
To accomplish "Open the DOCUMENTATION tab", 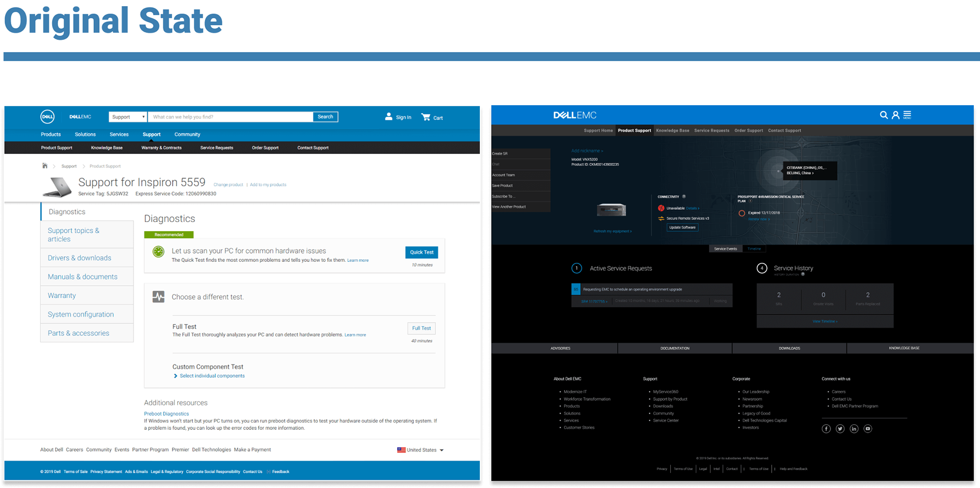I will tap(675, 348).
